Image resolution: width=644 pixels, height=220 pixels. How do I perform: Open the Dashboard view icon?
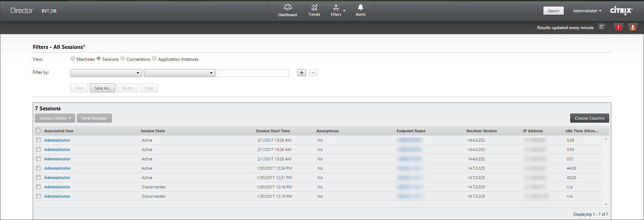287,8
